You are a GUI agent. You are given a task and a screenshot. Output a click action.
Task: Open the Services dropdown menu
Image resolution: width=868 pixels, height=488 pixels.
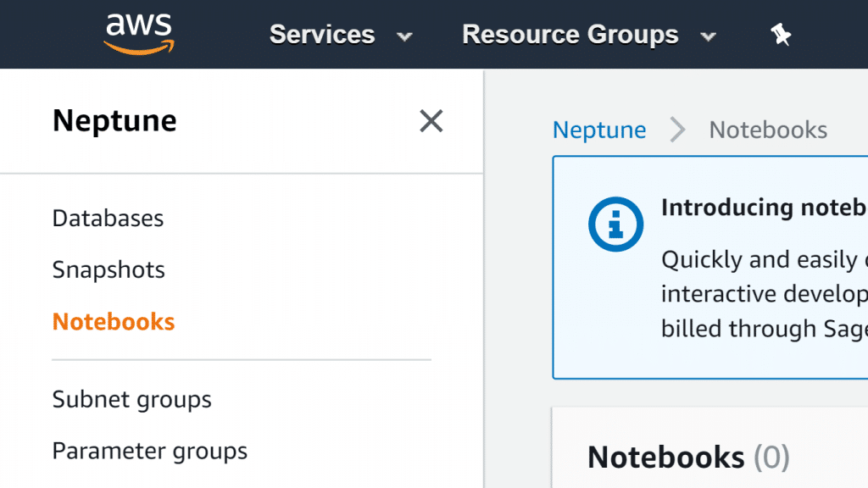click(x=341, y=34)
